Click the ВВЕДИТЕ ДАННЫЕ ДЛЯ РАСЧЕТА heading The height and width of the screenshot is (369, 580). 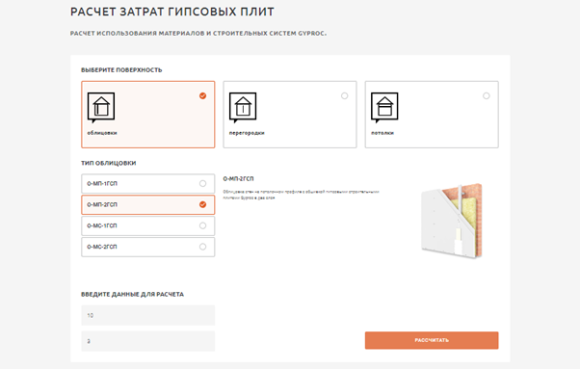click(132, 294)
